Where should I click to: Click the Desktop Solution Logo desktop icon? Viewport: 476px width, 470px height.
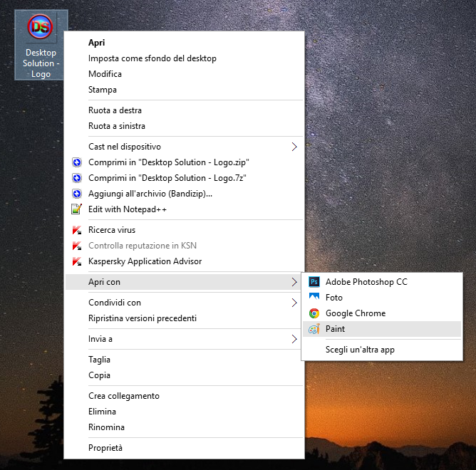[41, 28]
